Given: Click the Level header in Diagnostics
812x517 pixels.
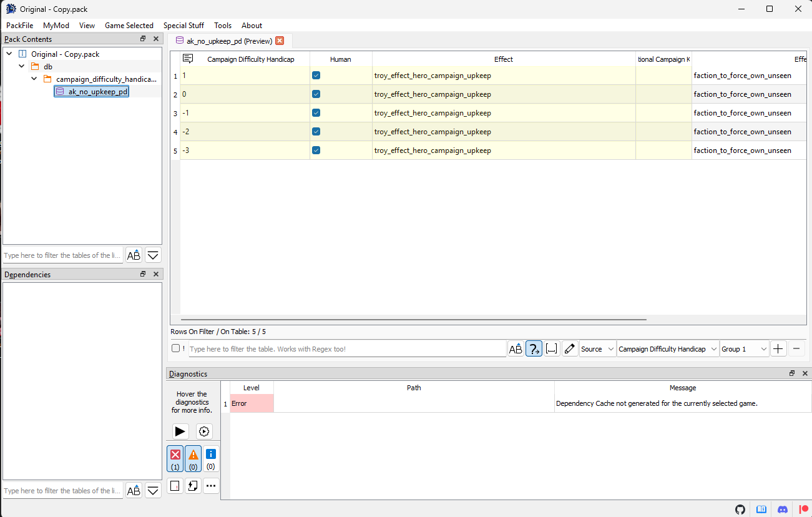Looking at the screenshot, I should coord(252,388).
